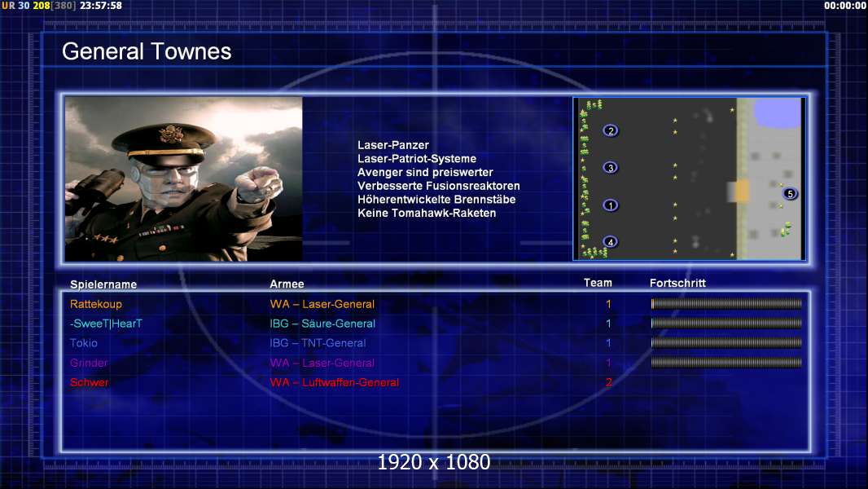This screenshot has width=868, height=489.
Task: Click IBG – TNT-General army entry
Action: (x=318, y=343)
